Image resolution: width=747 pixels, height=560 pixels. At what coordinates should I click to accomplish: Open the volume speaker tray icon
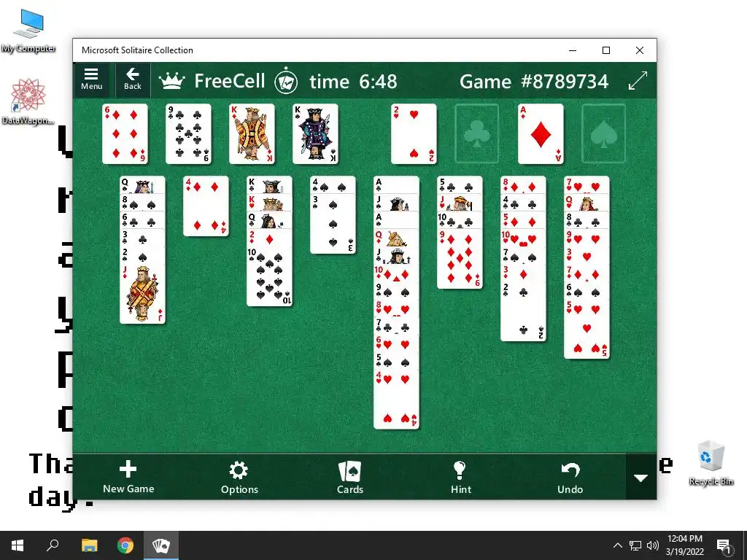tap(653, 545)
